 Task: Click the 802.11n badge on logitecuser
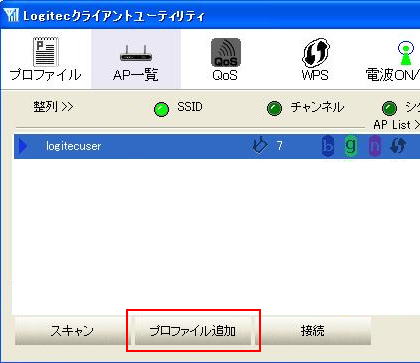(375, 146)
